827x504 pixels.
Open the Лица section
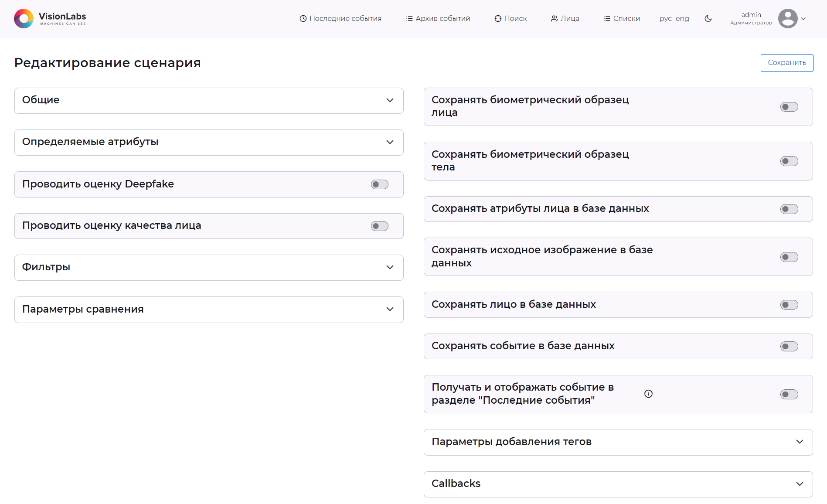[x=565, y=19]
